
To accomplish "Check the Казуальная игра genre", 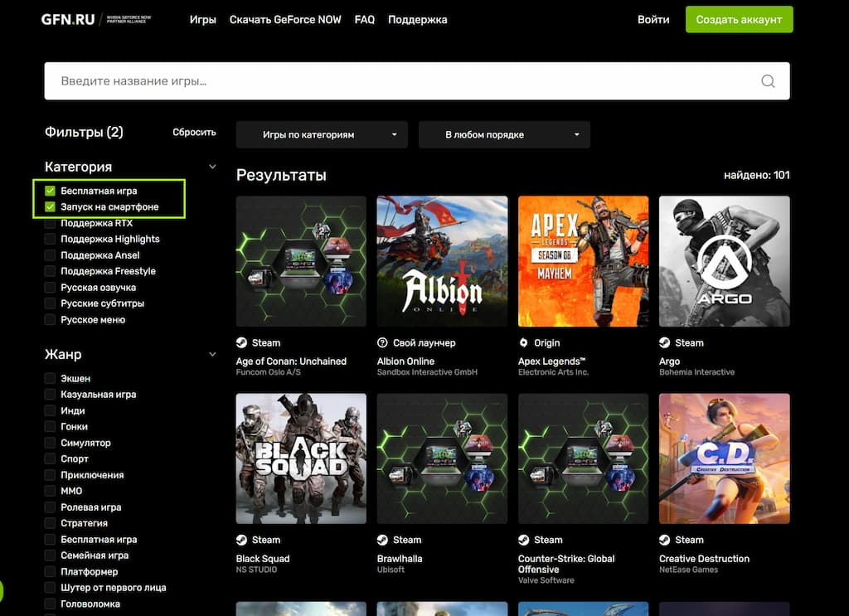I will [x=50, y=394].
